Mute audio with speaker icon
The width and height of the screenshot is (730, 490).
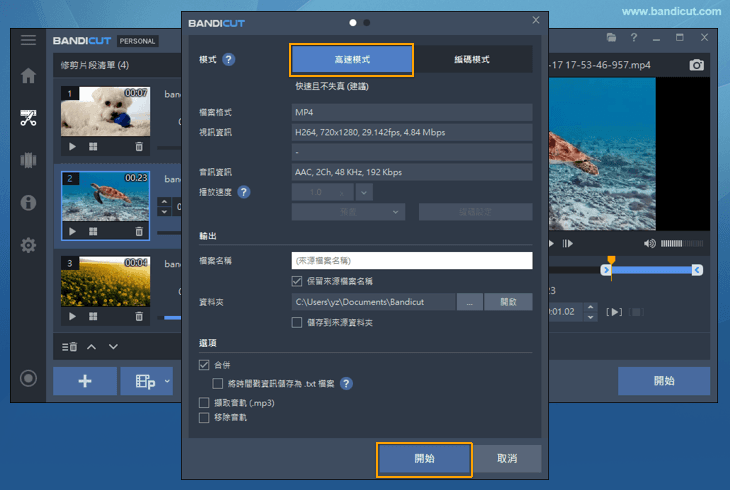click(649, 244)
